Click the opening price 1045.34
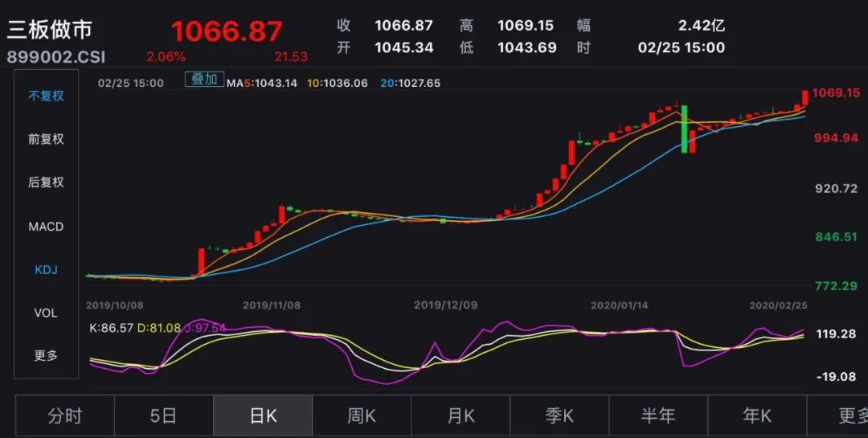This screenshot has height=438, width=868. [x=404, y=47]
